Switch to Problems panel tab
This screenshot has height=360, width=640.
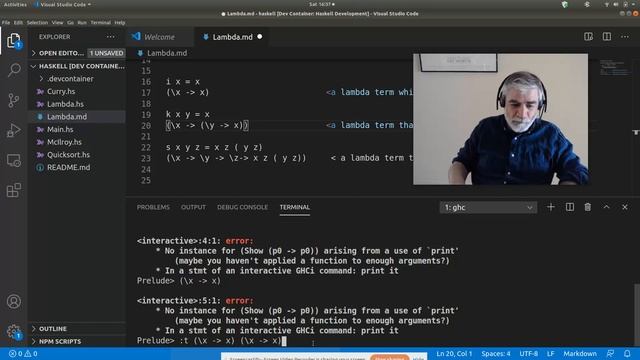click(x=153, y=207)
